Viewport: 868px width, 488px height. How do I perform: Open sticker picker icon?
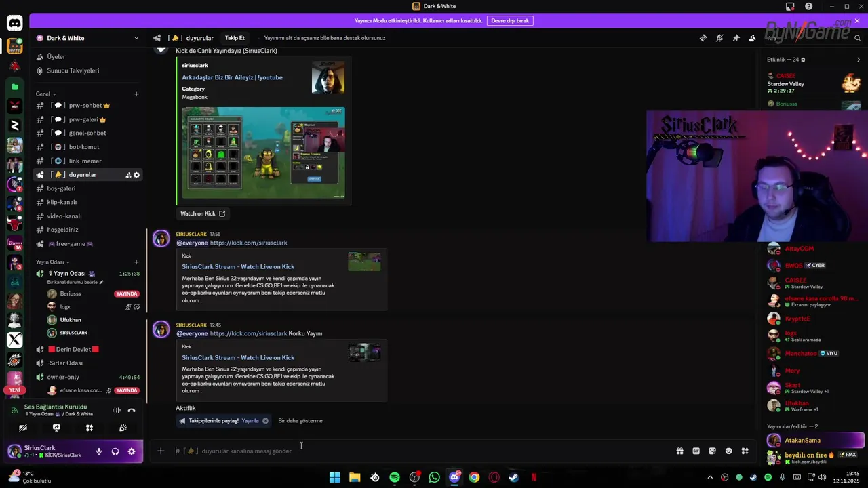pos(712,451)
